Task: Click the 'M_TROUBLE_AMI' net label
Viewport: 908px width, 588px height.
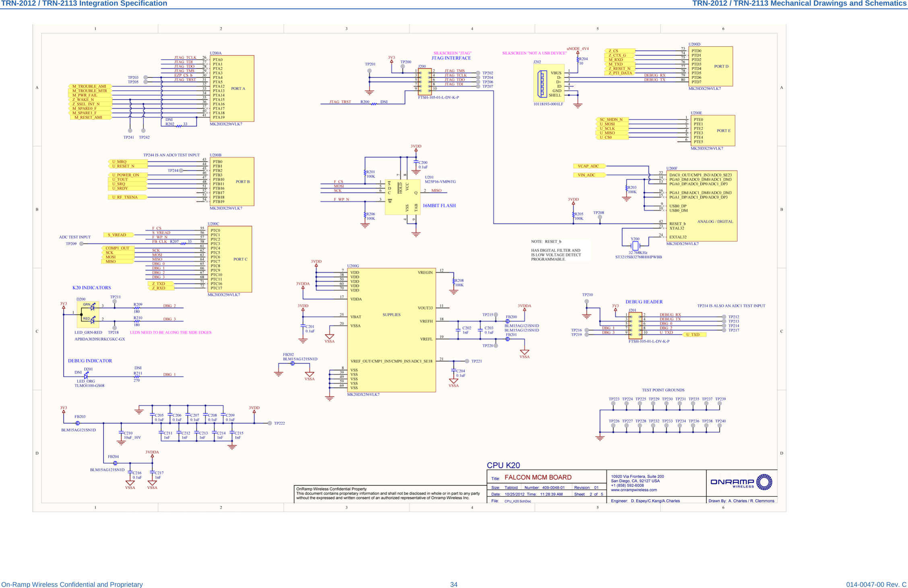Action: [x=89, y=86]
